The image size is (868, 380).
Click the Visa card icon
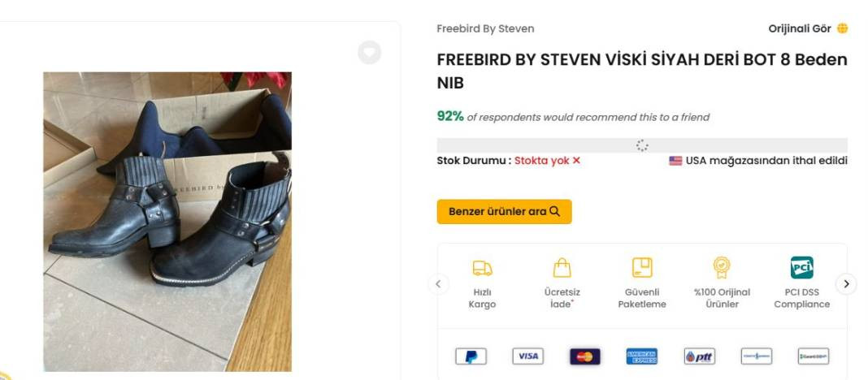click(x=527, y=356)
